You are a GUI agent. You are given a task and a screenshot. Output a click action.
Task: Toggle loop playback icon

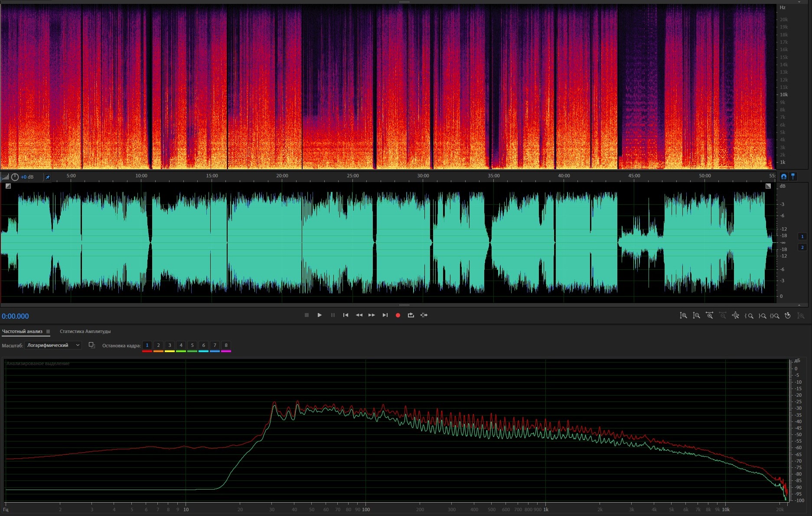[411, 315]
